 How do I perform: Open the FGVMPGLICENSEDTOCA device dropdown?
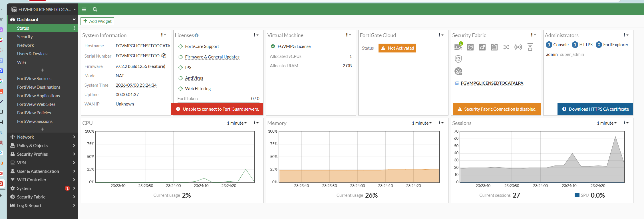tap(44, 9)
